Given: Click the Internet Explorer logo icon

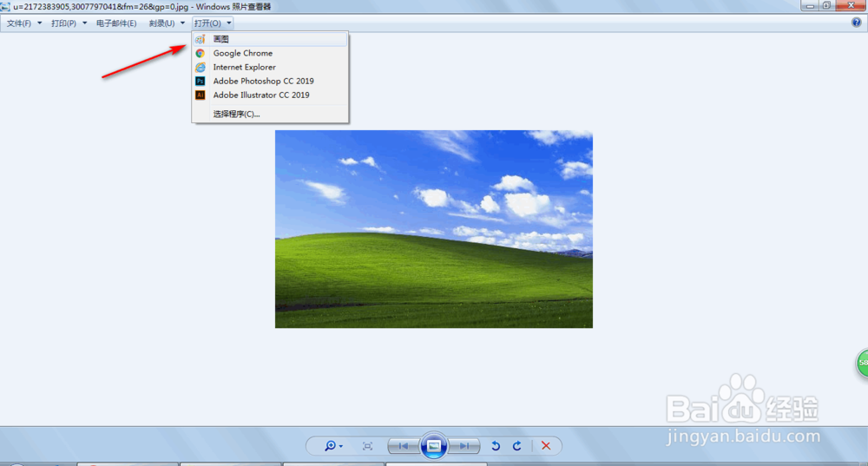Looking at the screenshot, I should (201, 67).
